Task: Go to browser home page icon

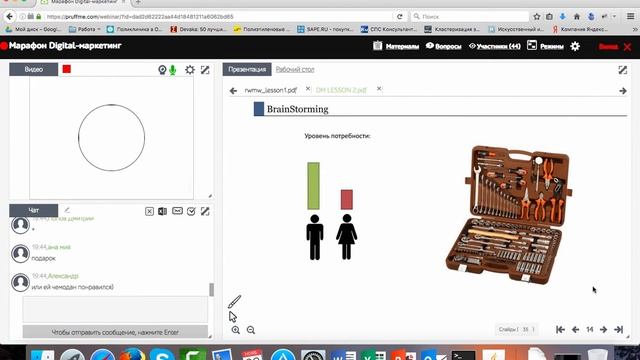Action: (x=577, y=17)
